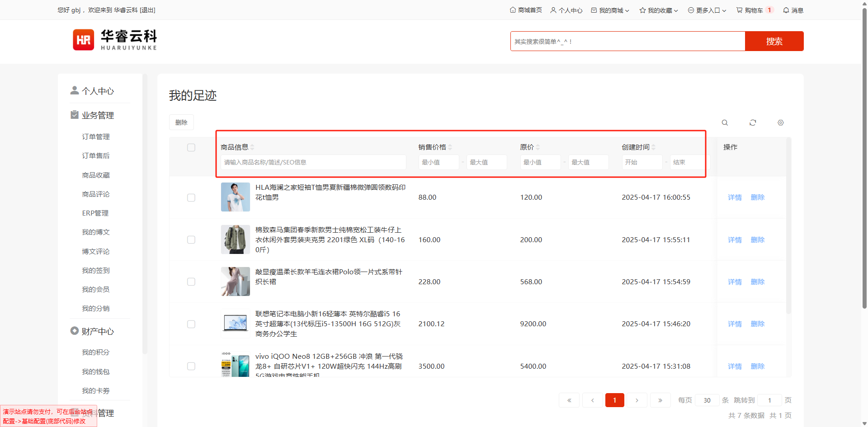Expand the 我的商城 dropdown menu

[x=610, y=10]
